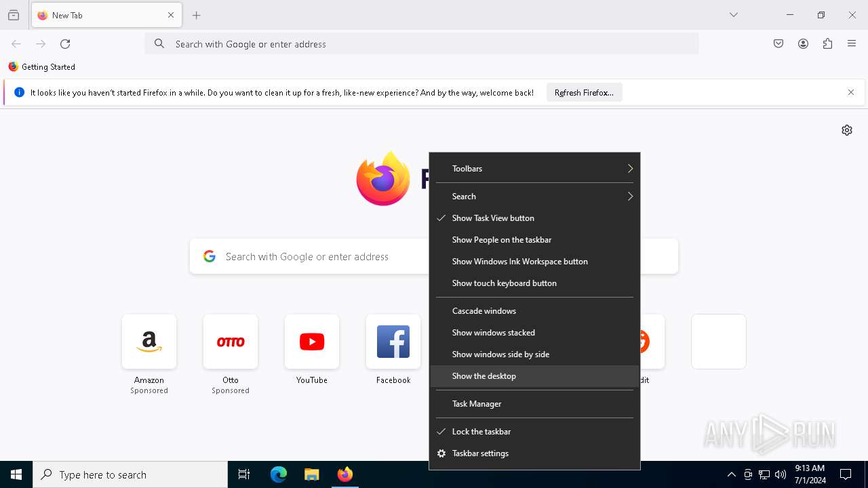Choose Show windows side by side
This screenshot has height=488, width=868.
(x=534, y=354)
